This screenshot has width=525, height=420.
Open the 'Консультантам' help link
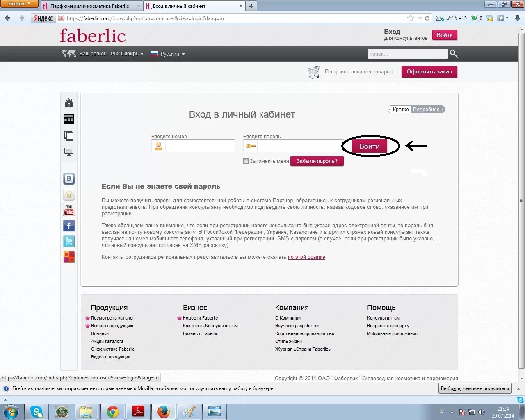click(x=383, y=318)
